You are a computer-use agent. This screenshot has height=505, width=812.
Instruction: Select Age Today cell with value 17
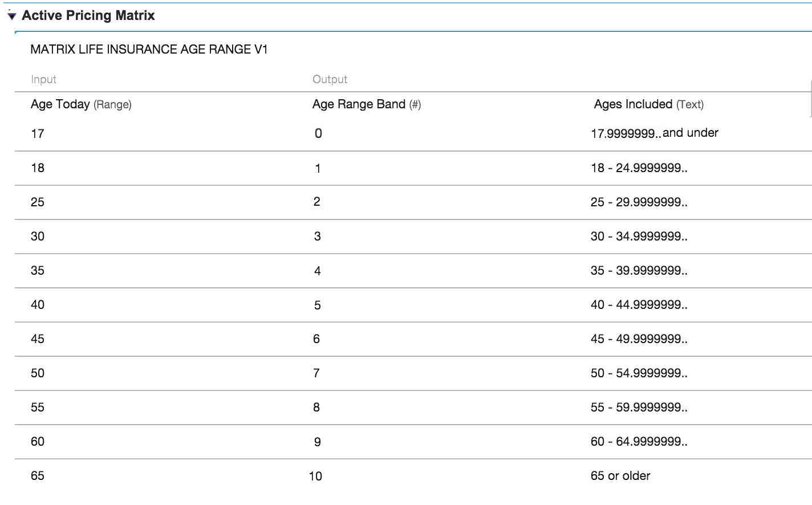point(38,134)
